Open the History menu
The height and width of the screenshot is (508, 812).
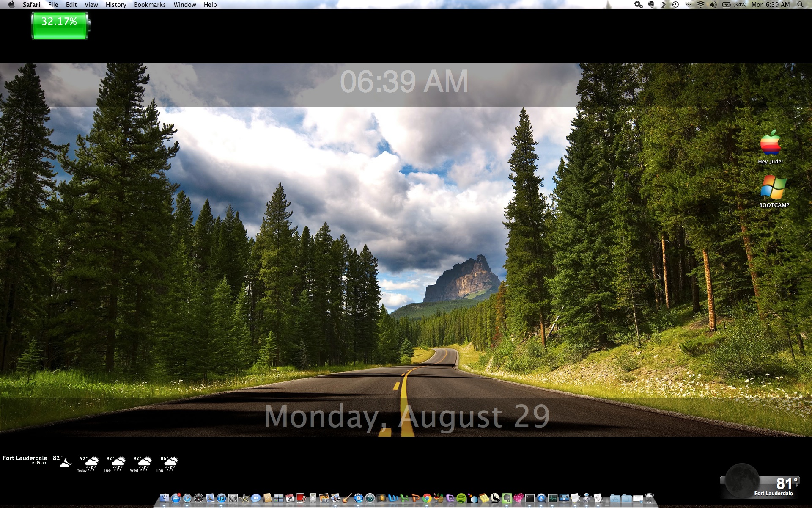point(115,5)
